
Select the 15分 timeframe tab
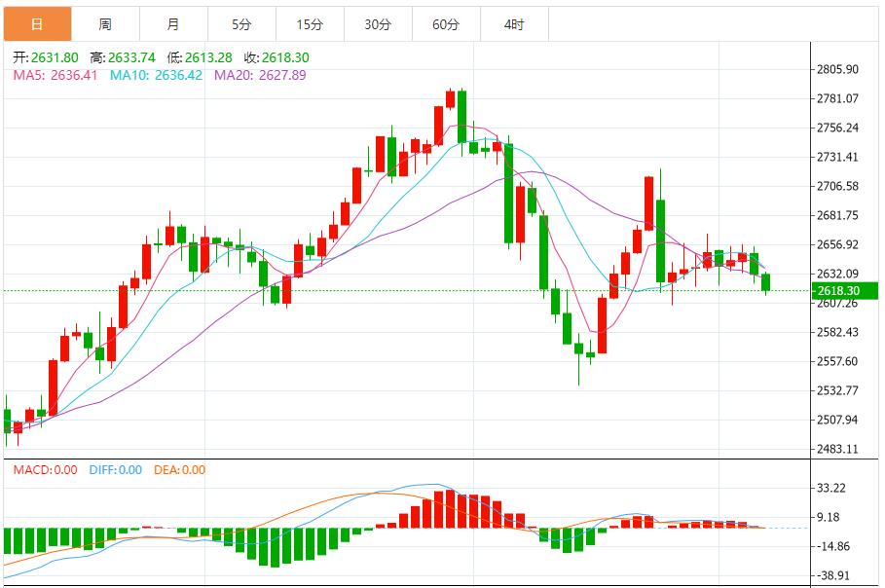pyautogui.click(x=310, y=24)
